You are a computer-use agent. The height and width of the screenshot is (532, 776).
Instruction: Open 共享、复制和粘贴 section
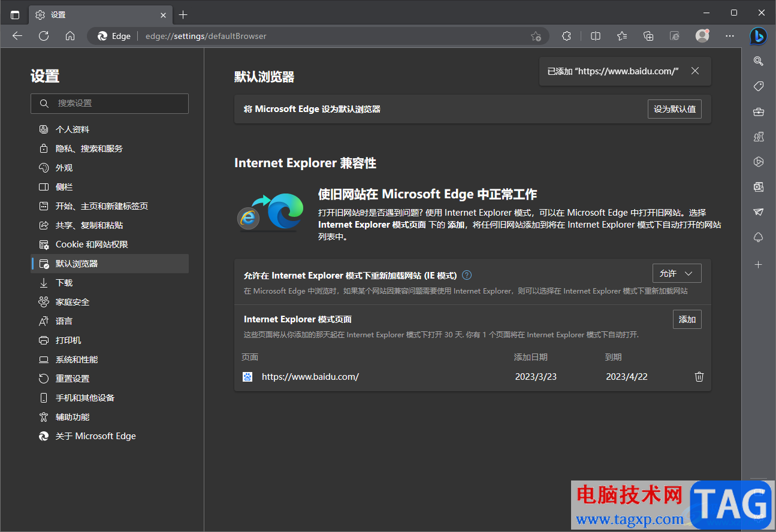point(110,225)
